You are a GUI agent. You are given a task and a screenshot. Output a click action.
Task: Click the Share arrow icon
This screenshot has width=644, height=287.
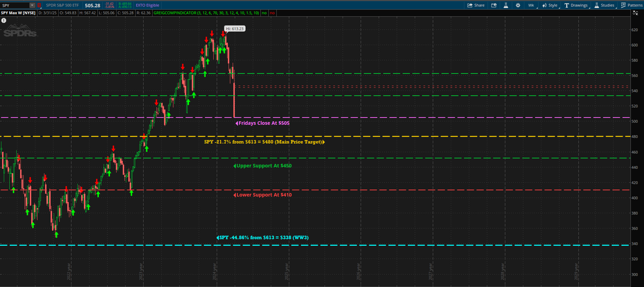470,5
